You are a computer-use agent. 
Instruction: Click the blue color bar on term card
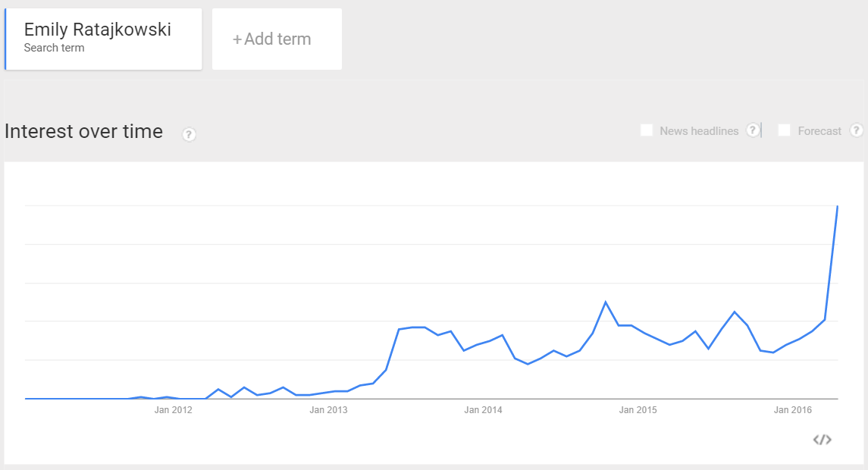pos(5,39)
